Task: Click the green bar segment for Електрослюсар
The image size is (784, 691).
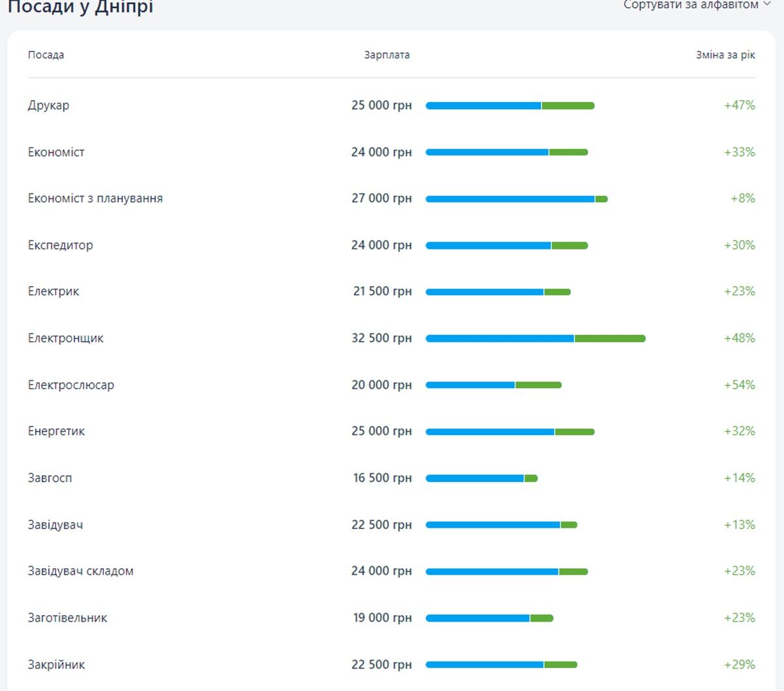Action: click(x=538, y=385)
